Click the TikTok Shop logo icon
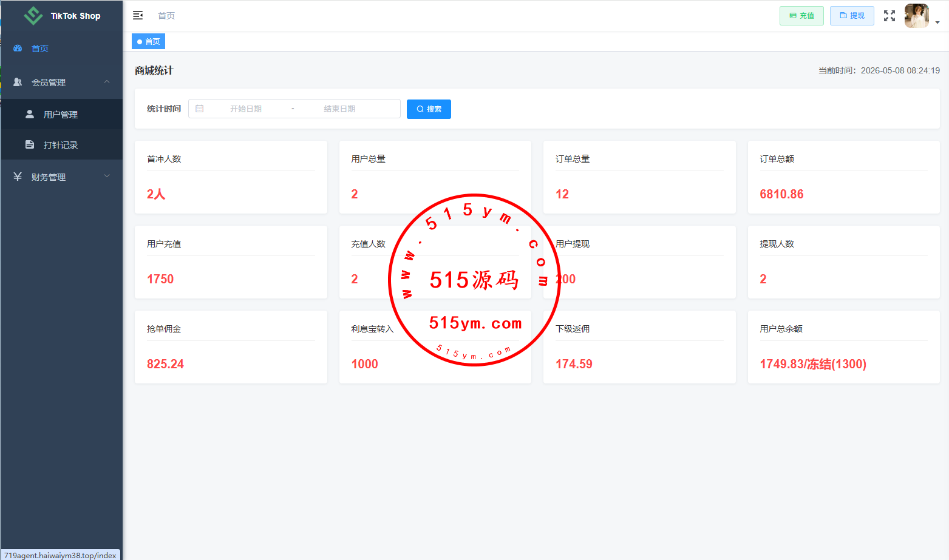The width and height of the screenshot is (949, 560). (33, 16)
